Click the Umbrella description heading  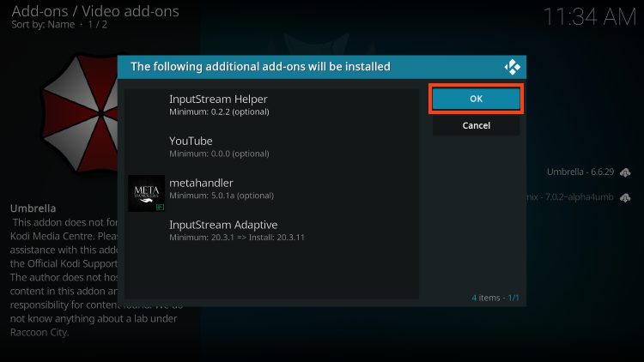point(33,208)
